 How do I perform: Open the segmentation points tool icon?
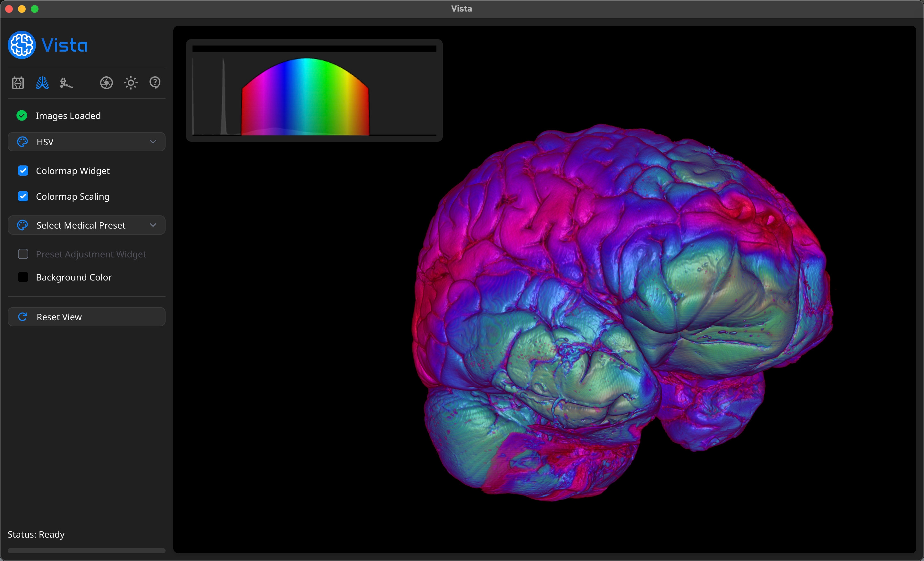point(66,82)
